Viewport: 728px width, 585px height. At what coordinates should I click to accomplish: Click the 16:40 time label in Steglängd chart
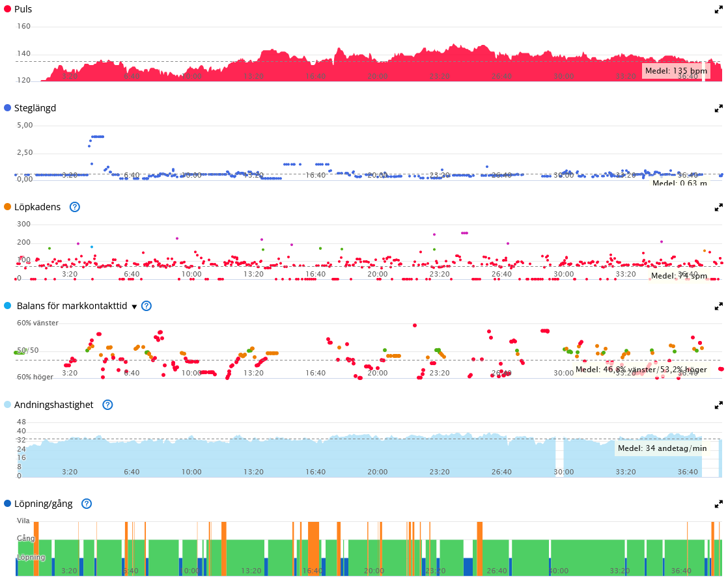coord(316,175)
